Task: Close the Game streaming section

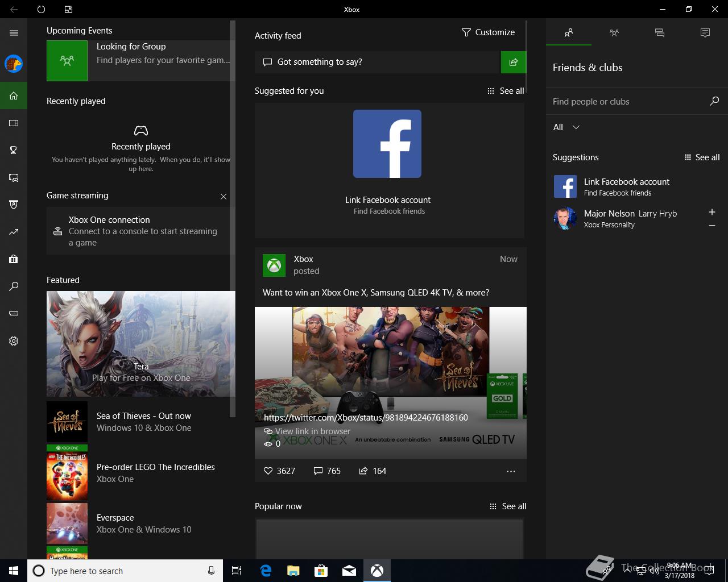Action: 224,197
